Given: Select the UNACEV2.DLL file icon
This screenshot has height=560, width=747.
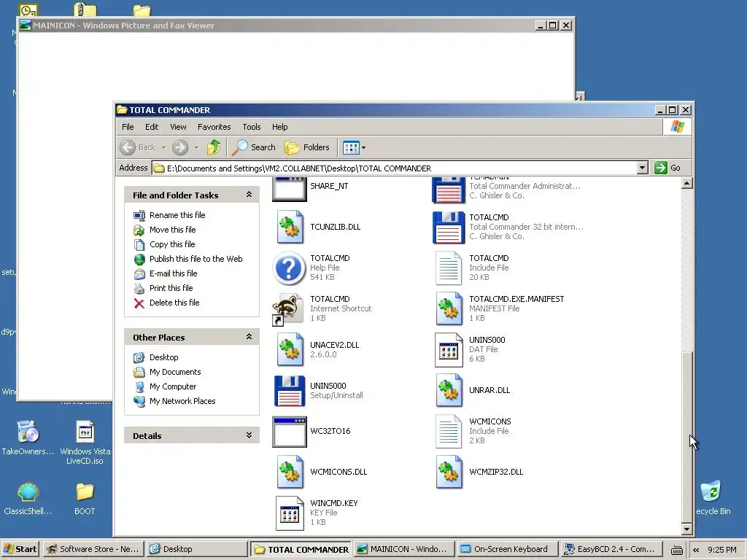Looking at the screenshot, I should click(x=290, y=349).
